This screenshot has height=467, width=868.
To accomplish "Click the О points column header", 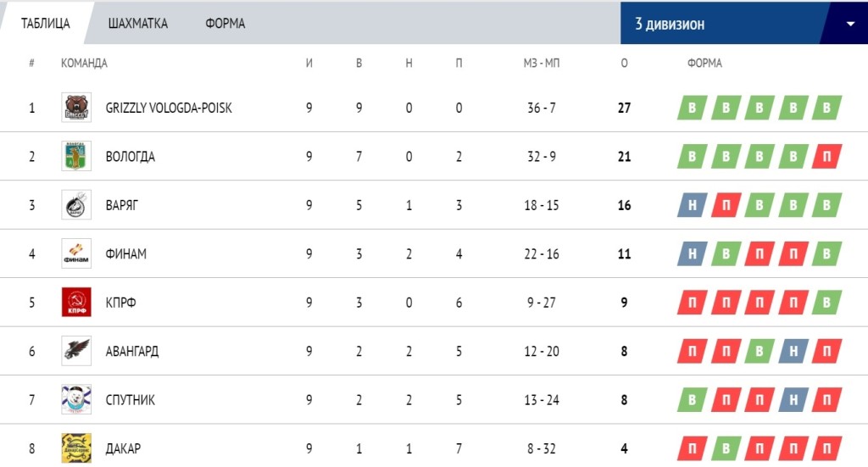I will 625,63.
